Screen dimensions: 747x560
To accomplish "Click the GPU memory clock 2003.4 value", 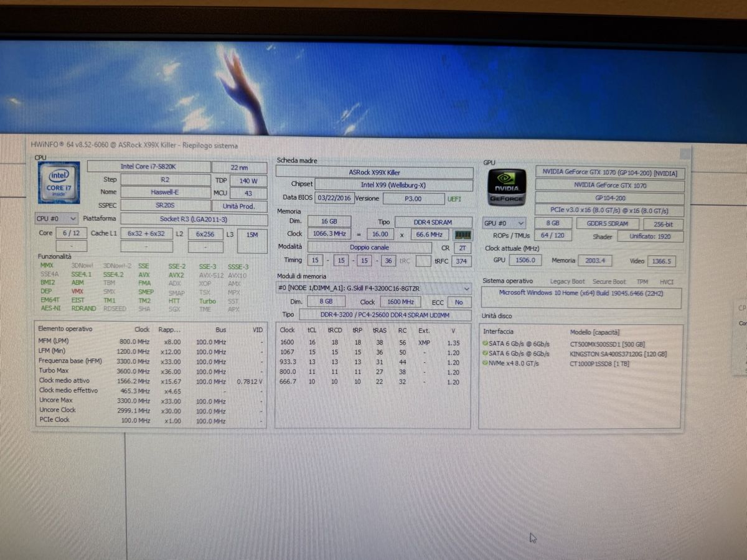I will coord(595,261).
